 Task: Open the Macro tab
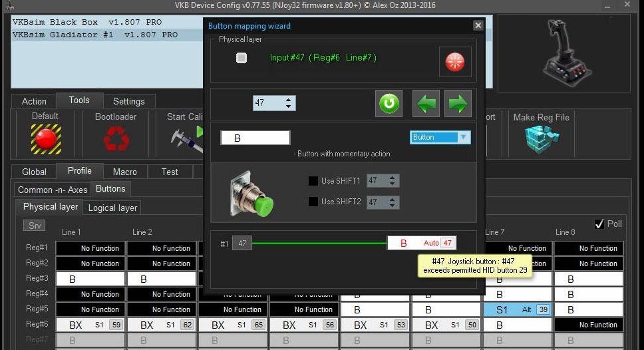click(x=125, y=172)
